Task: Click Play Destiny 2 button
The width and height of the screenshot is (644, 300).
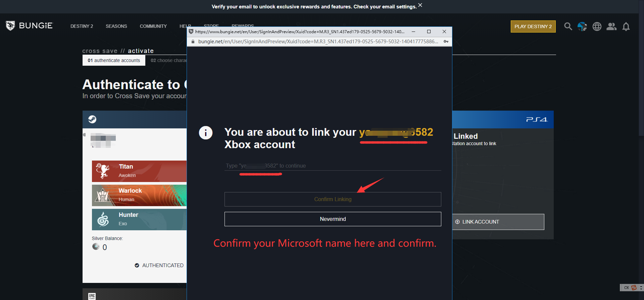Action: click(x=533, y=26)
